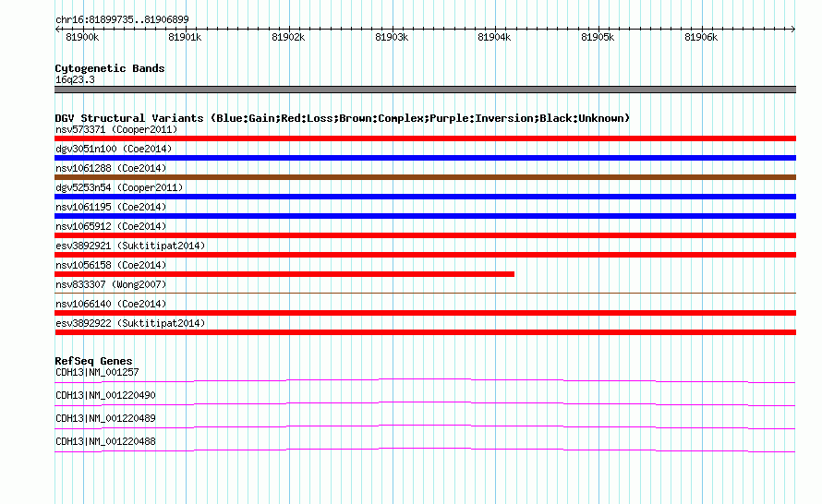This screenshot has width=822, height=504.
Task: Click the blue bar for dgv5253n54
Action: point(425,197)
